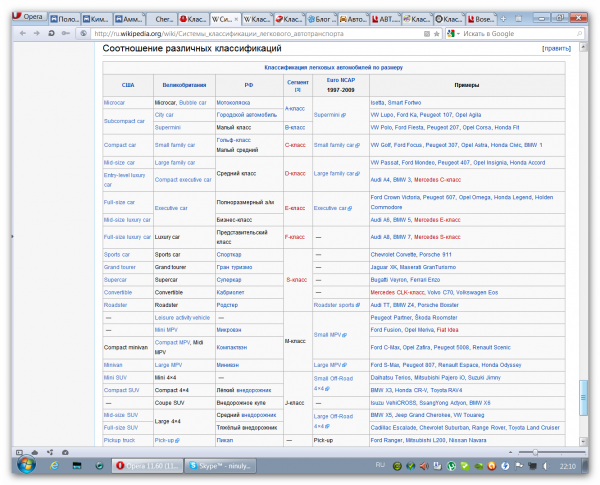Screen dimensions: 600x485
Task: Switch to Skype window in taskbar
Action: (x=220, y=466)
